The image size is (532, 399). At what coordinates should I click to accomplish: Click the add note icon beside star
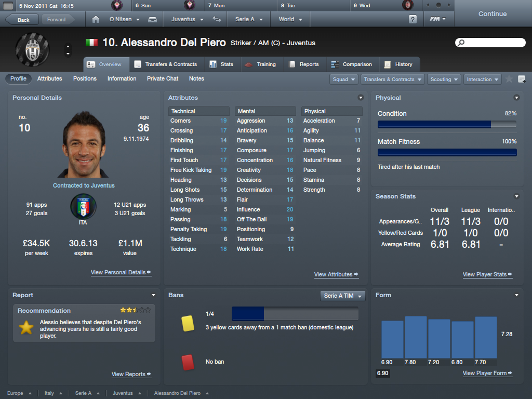click(x=522, y=79)
